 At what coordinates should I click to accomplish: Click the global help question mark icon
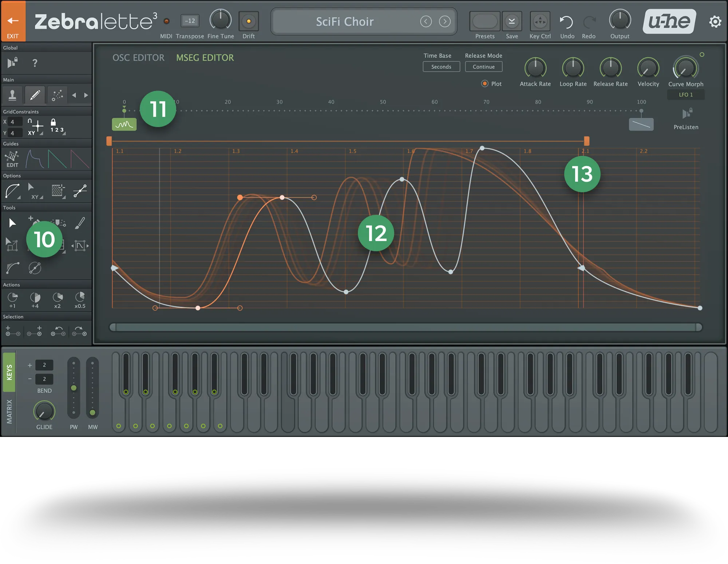35,63
